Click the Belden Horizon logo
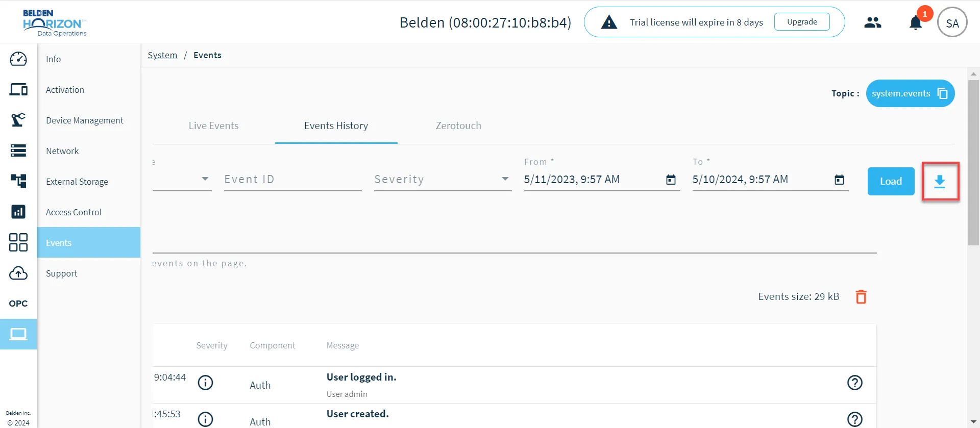 [x=55, y=23]
